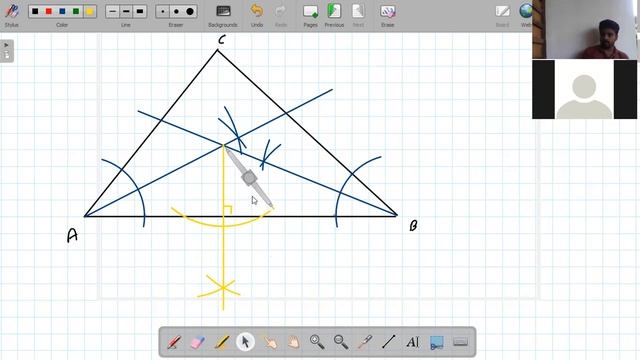640x360 pixels.
Task: Switch to Board mode
Action: click(x=502, y=16)
